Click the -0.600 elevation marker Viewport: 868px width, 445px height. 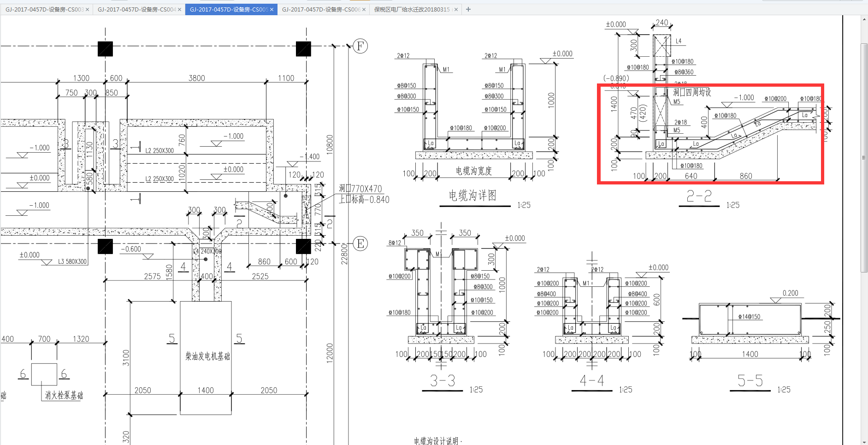click(131, 249)
